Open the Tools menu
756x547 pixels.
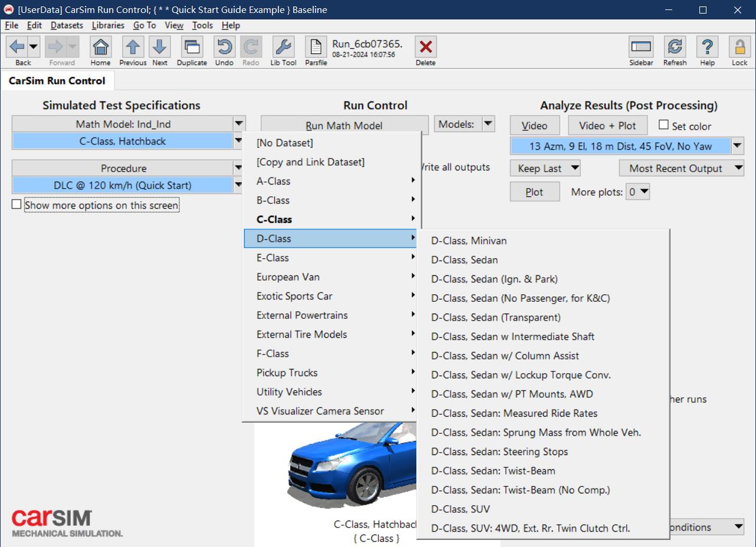pyautogui.click(x=202, y=25)
